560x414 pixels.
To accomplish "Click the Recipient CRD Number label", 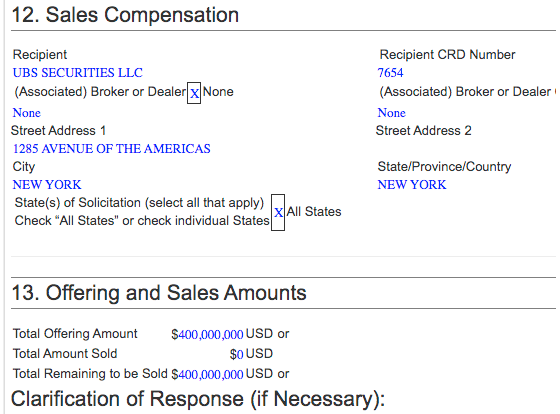I will click(447, 55).
